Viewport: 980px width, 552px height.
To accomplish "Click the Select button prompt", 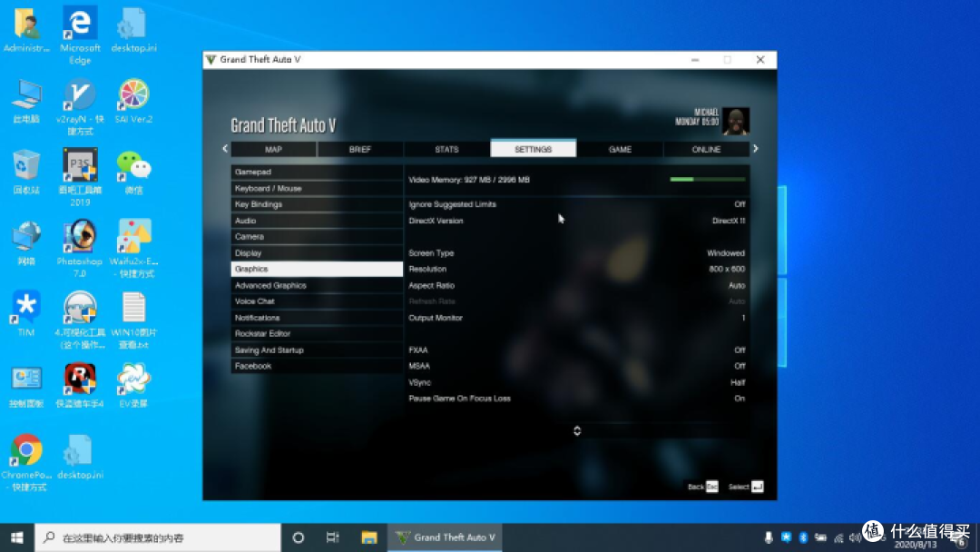I will point(746,487).
